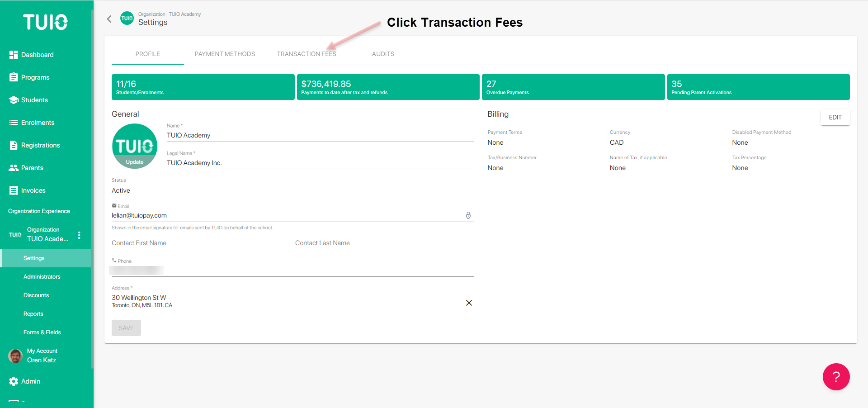Click the Payment Terms value None
The width and height of the screenshot is (868, 408).
click(x=495, y=142)
